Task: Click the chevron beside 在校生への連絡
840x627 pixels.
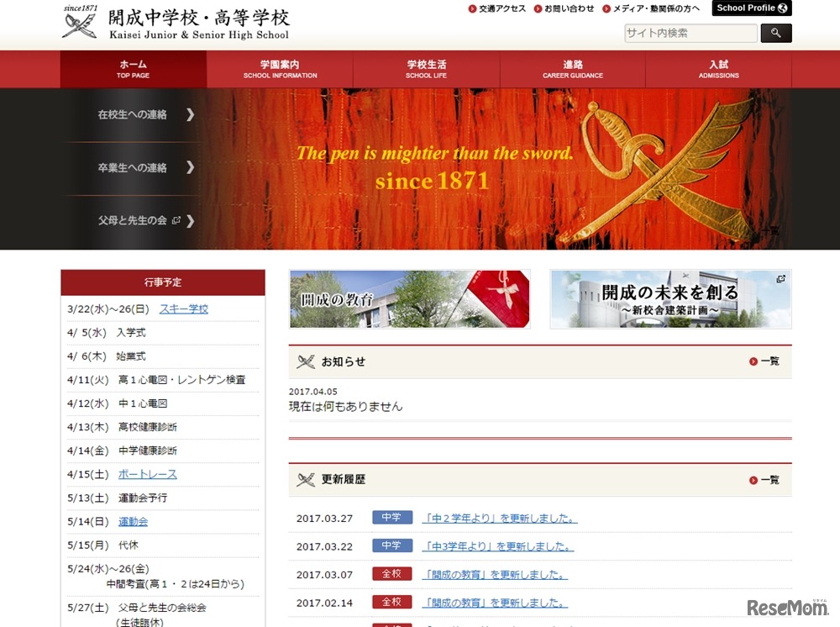Action: (x=190, y=114)
